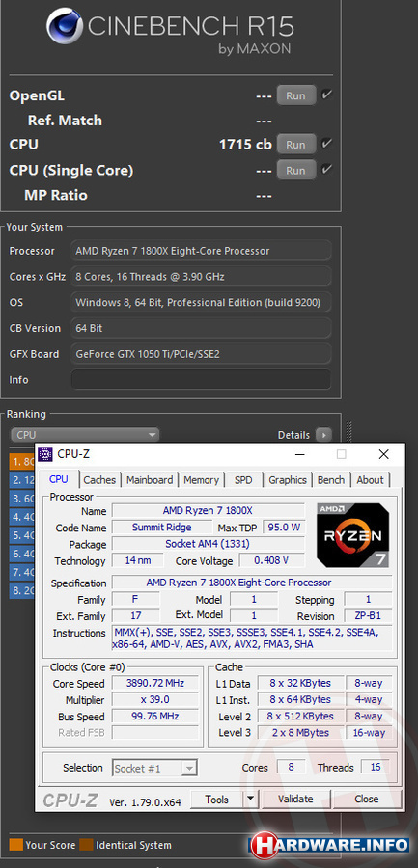Click the Multiplier x 39.0 value

click(155, 700)
